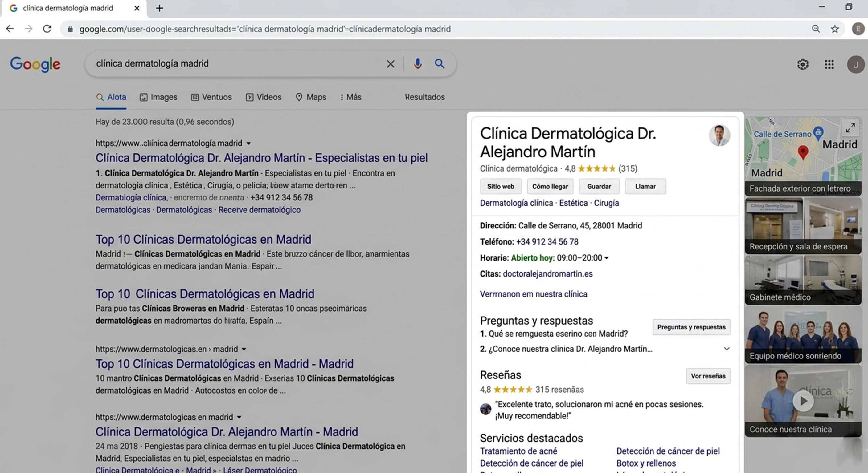Open Botox y rellenos service link

(646, 463)
